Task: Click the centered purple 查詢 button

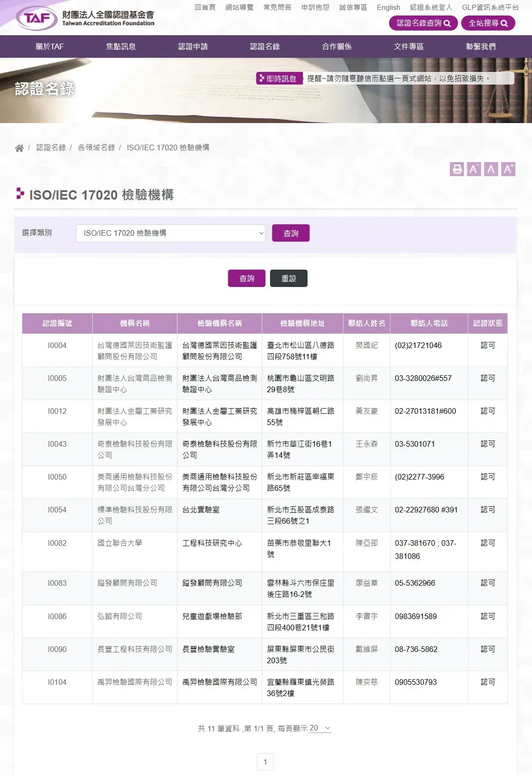Action: [x=247, y=279]
